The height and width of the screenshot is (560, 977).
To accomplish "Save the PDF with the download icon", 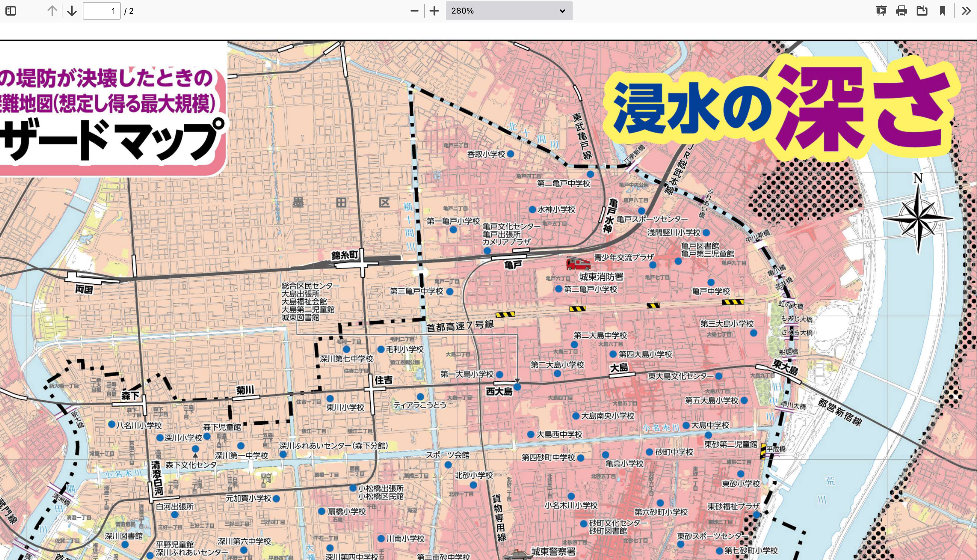I will [x=922, y=11].
